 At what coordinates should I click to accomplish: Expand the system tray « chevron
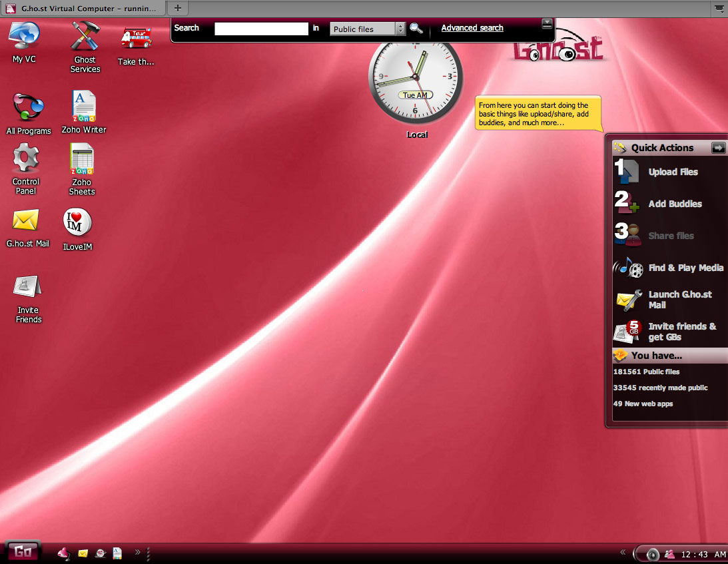coord(623,552)
